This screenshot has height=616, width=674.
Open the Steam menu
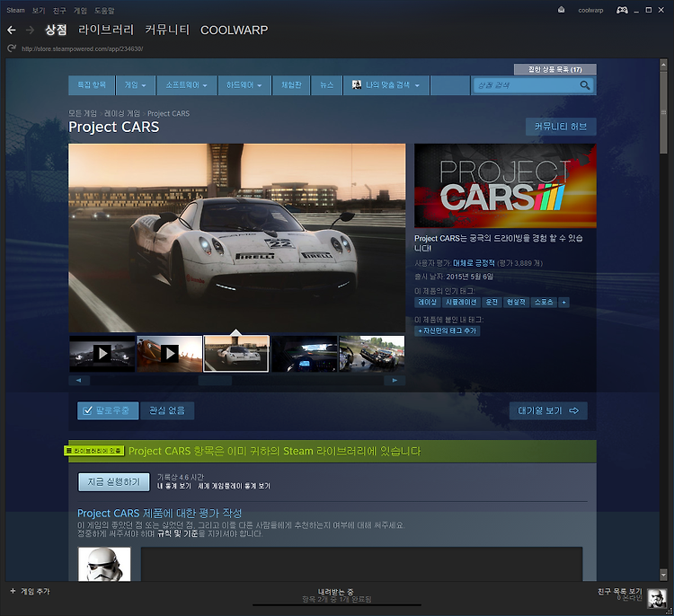pos(15,10)
